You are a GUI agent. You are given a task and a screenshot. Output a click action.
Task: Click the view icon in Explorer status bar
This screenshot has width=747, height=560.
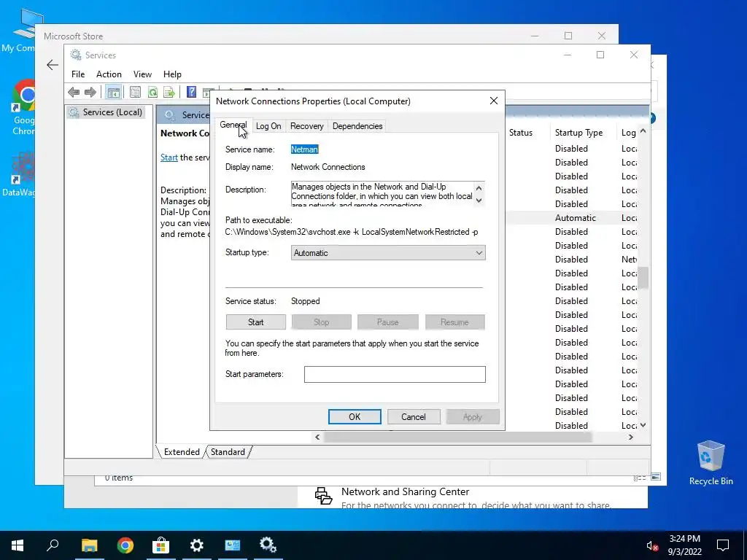[656, 477]
